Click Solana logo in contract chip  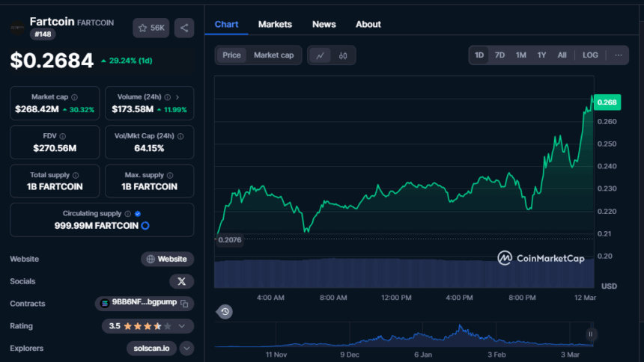coord(105,304)
